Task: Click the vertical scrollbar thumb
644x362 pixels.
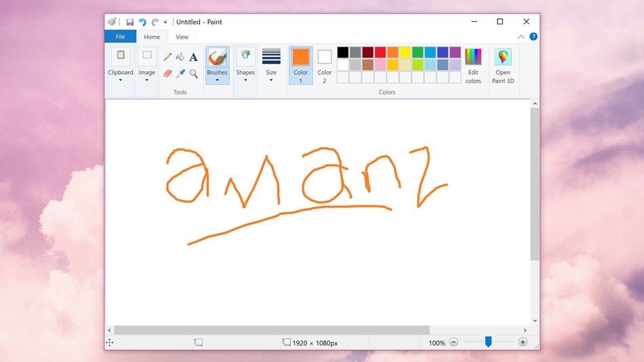Action: (x=534, y=184)
